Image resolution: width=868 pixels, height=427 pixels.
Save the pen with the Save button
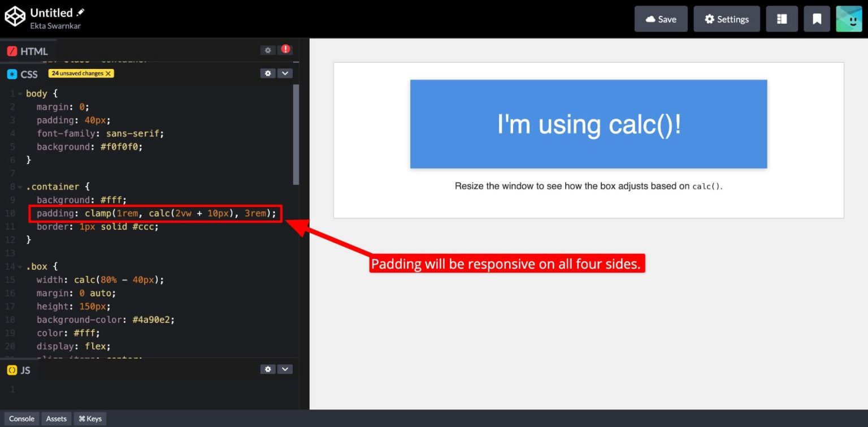coord(661,18)
